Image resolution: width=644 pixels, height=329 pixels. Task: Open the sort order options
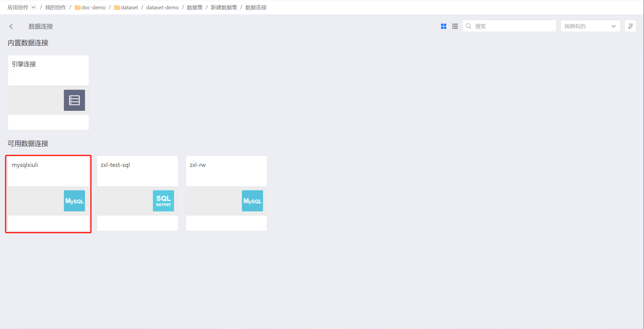coord(630,26)
